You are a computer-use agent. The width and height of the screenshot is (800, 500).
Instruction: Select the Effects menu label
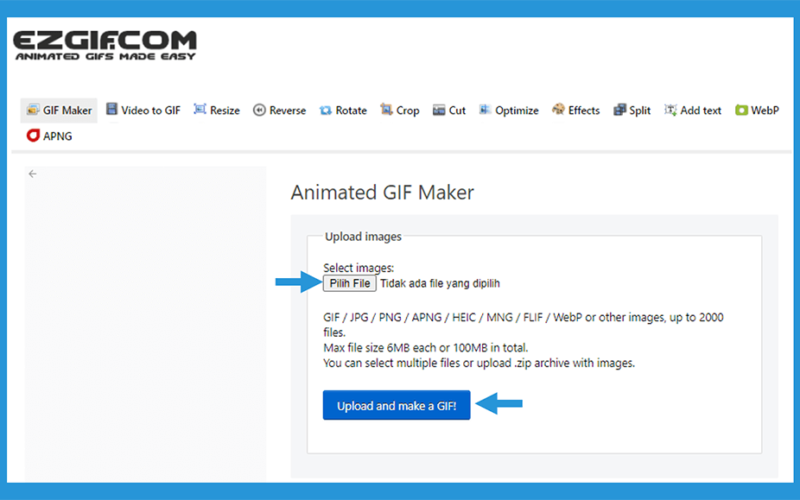[x=584, y=110]
